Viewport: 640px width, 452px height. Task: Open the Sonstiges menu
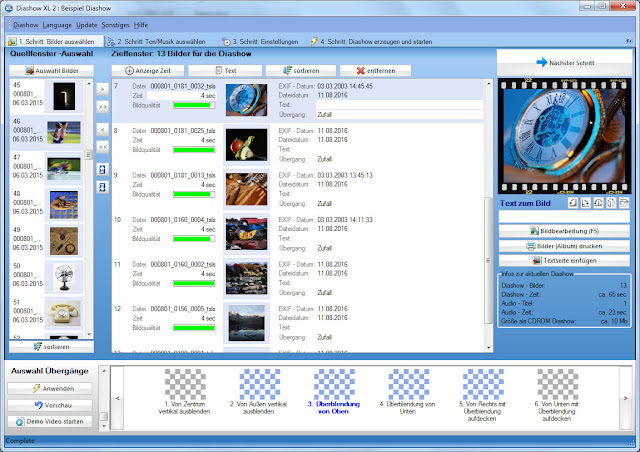click(x=115, y=25)
